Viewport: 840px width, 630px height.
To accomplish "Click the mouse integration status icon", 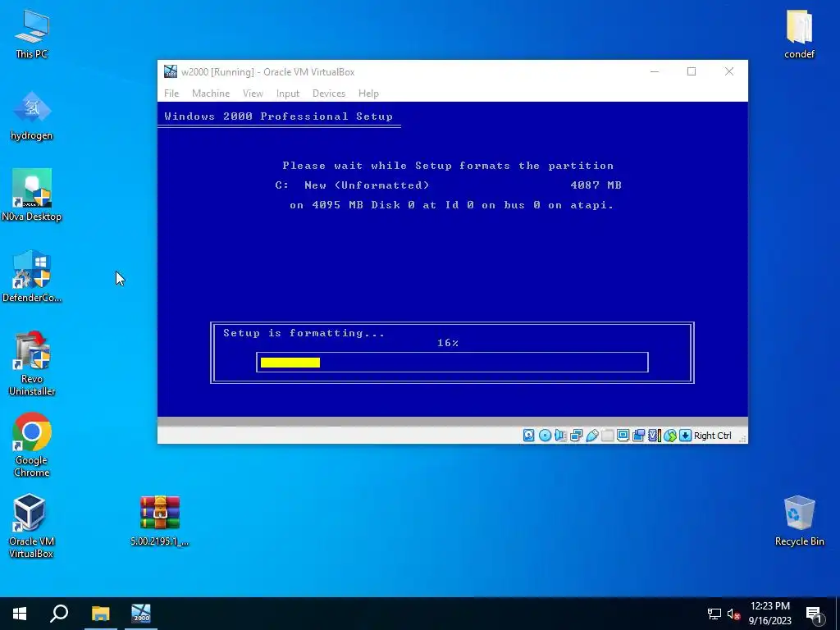I will pos(670,436).
